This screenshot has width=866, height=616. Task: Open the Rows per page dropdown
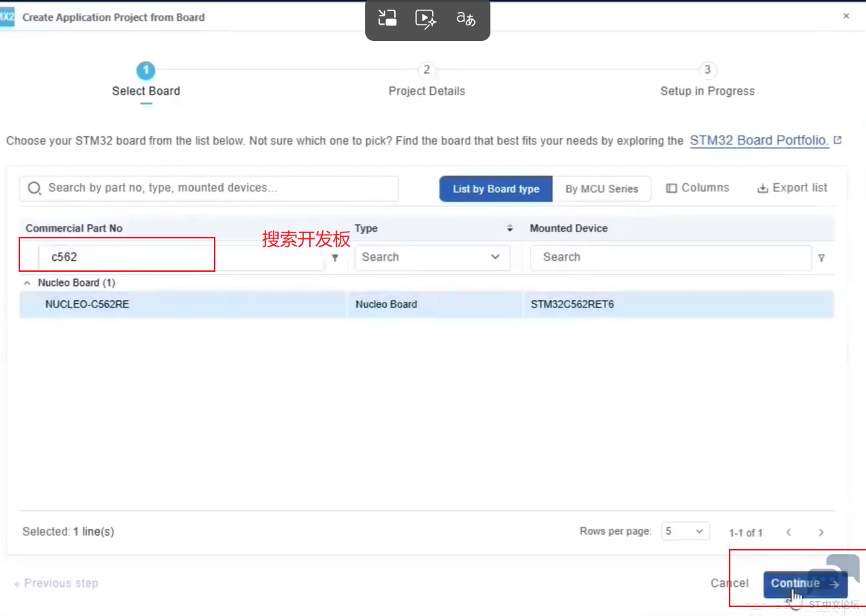685,532
